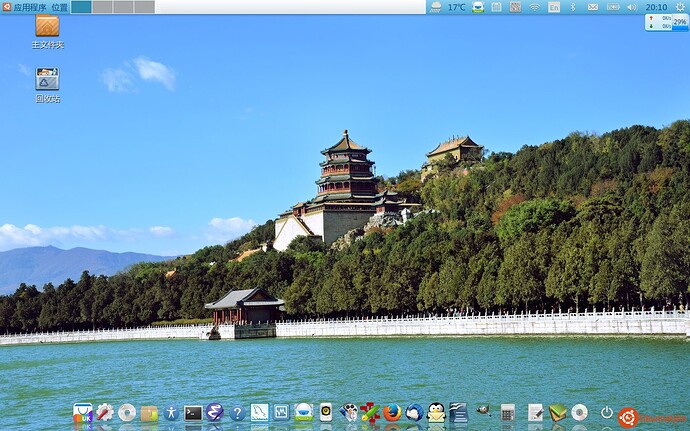Launch the speaker music player in dock
Image resolution: width=690 pixels, height=431 pixels.
pos(326,413)
